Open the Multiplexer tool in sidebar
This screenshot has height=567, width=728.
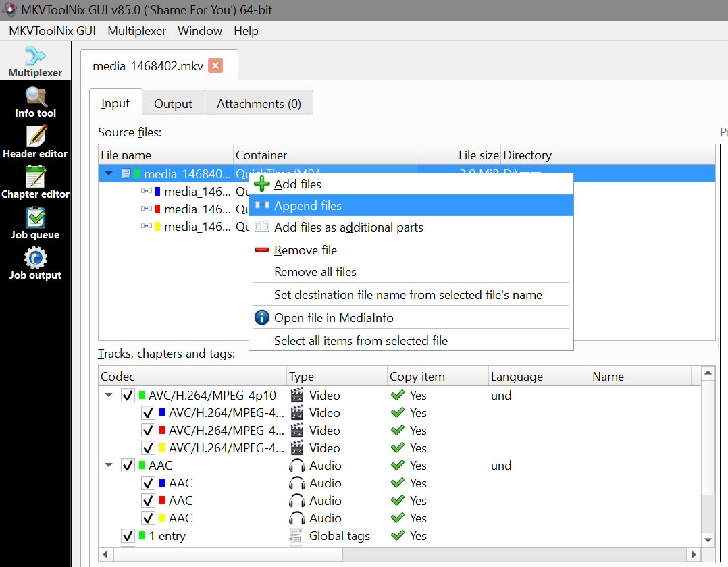pos(35,61)
